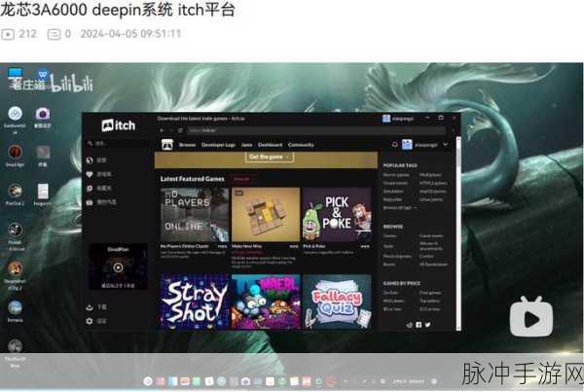Click the No Players Online title link
584x392 pixels.
184,246
